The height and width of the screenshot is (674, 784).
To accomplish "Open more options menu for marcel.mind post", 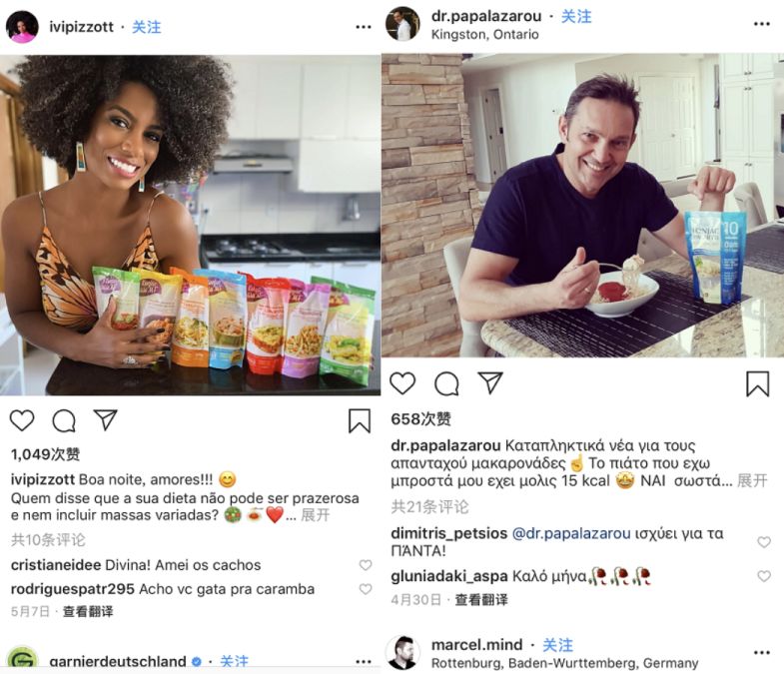I will coord(761,652).
